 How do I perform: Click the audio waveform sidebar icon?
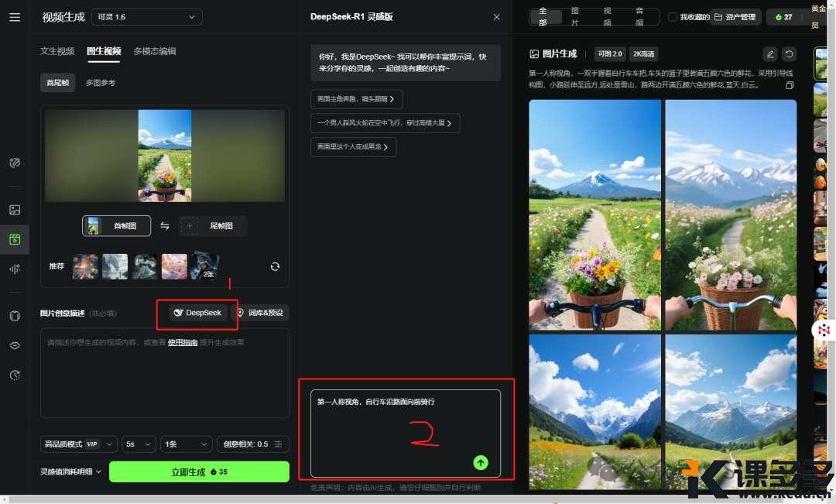[15, 269]
